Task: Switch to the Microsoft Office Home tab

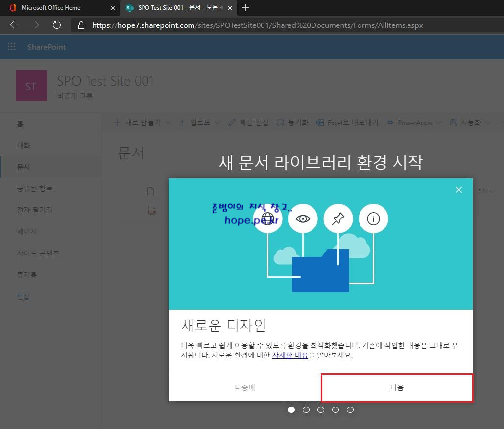Action: pos(60,8)
